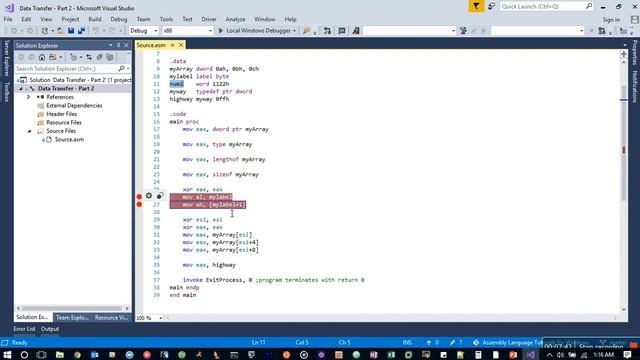Click the pending changes filter icon
Screen dimensions: 640x360
(x=73, y=57)
